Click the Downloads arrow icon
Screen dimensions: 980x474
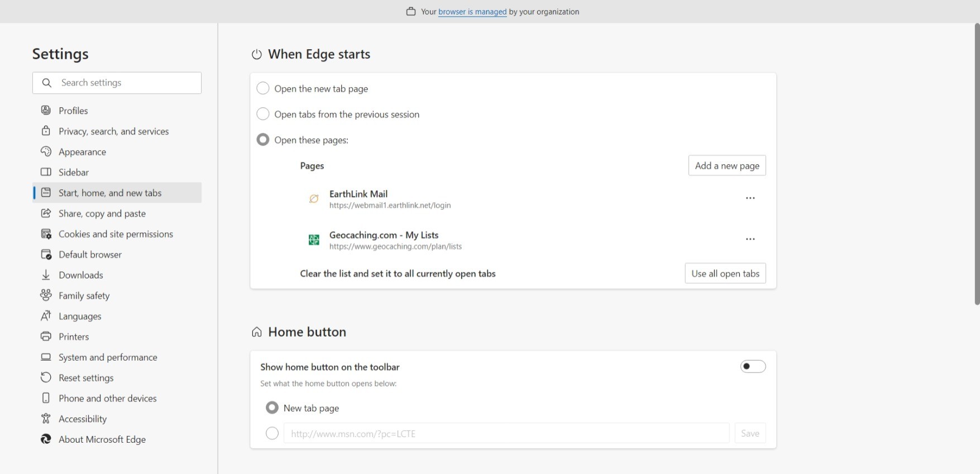coord(46,275)
